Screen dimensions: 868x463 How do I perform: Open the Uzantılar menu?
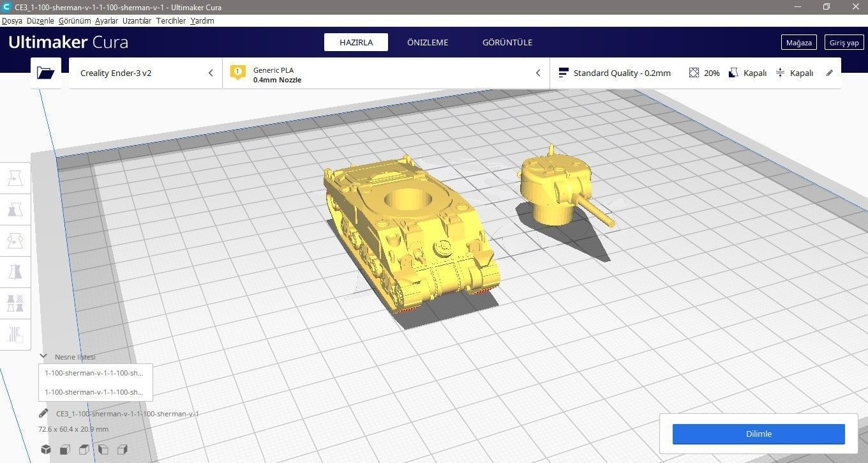click(137, 21)
